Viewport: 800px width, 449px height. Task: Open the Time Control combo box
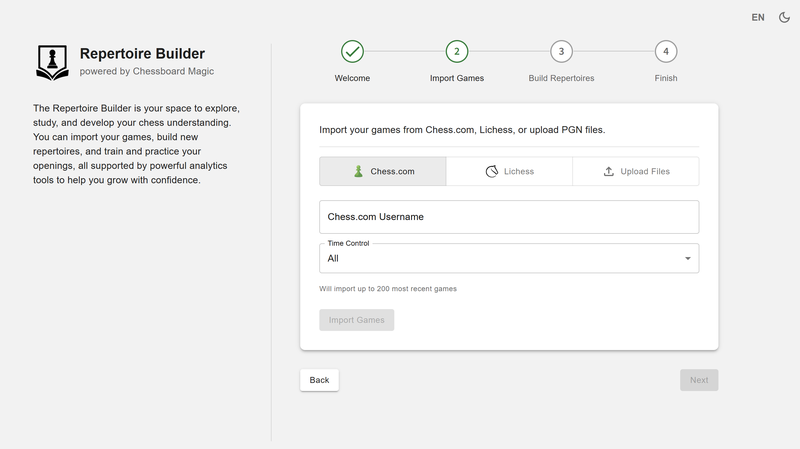coord(500,259)
